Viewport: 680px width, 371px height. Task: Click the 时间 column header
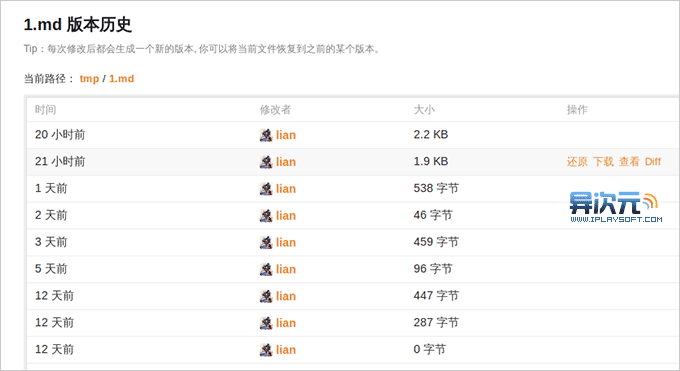pyautogui.click(x=46, y=110)
